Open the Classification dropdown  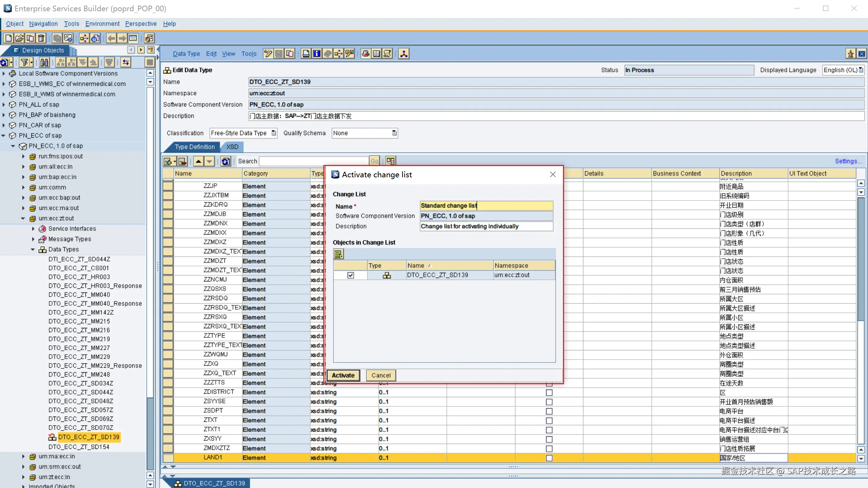[274, 133]
